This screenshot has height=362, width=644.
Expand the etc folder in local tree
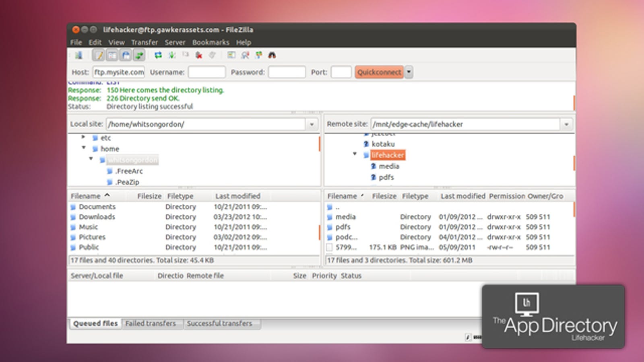pyautogui.click(x=83, y=137)
